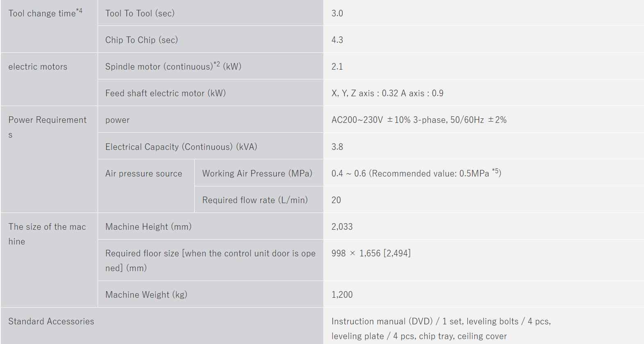The width and height of the screenshot is (644, 344).
Task: Select the AC200~230V power specification text
Action: pyautogui.click(x=419, y=120)
